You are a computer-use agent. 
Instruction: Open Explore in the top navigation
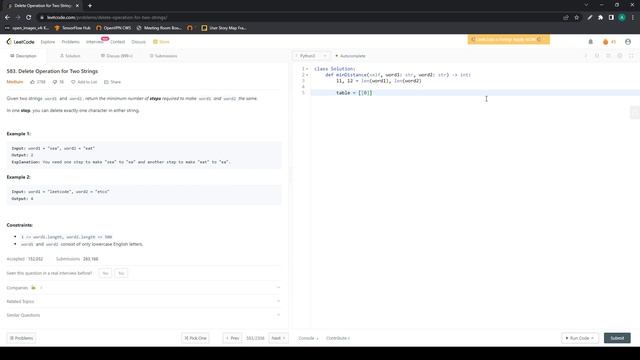(x=48, y=42)
